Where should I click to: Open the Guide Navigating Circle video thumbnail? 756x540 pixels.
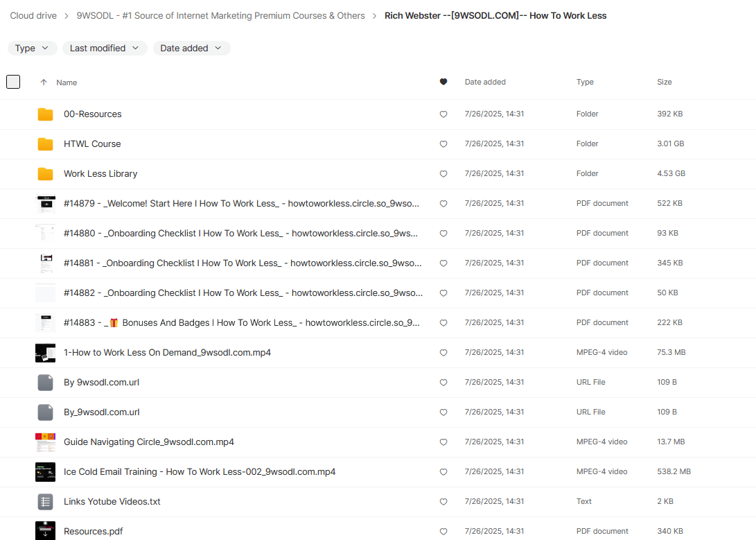[45, 442]
